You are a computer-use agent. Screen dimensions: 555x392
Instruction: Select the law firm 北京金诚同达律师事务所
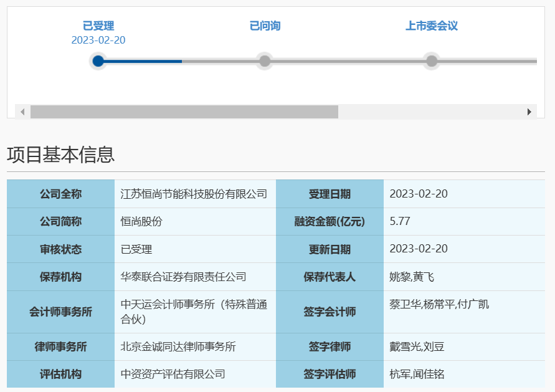tap(178, 347)
